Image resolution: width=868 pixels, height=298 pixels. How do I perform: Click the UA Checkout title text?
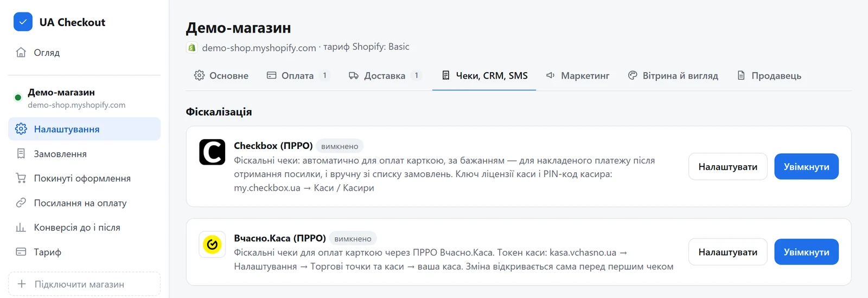tap(72, 22)
